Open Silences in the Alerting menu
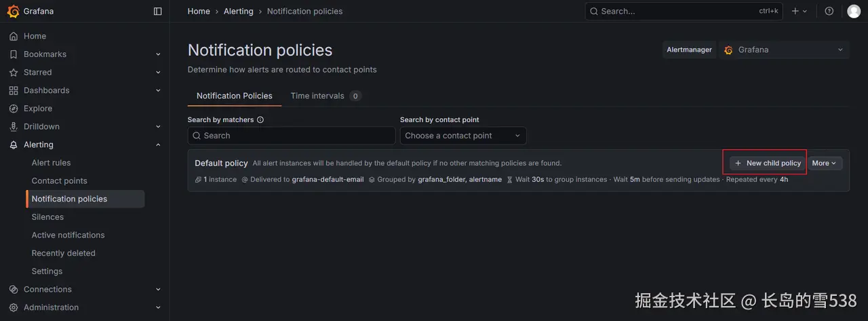The image size is (868, 321). tap(47, 217)
